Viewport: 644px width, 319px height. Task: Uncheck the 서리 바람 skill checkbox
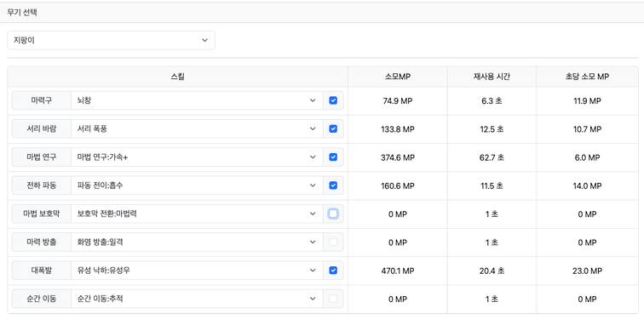tap(333, 128)
